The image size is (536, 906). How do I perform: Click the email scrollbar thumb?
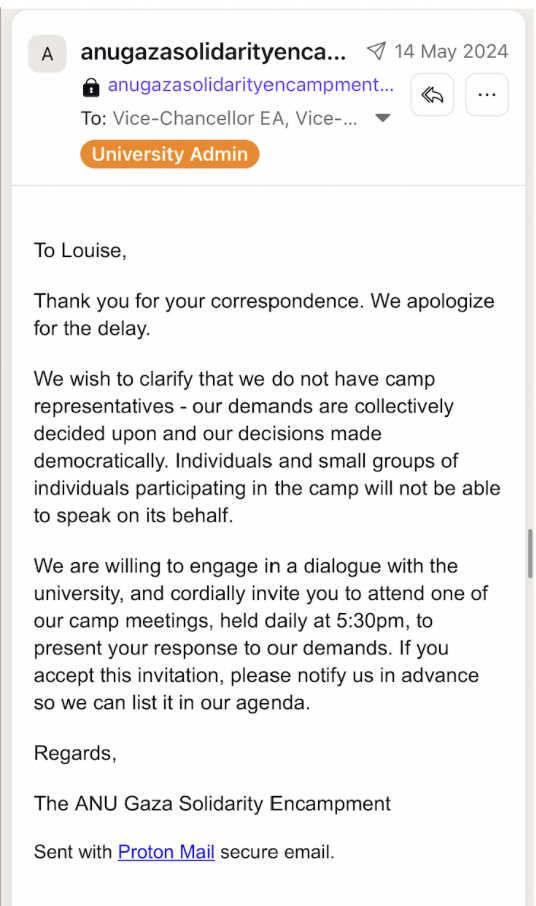click(x=530, y=554)
